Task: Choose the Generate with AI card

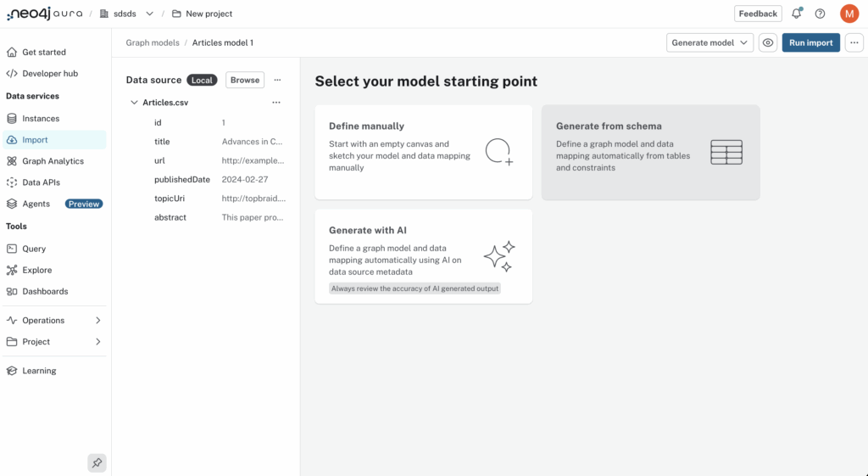Action: click(423, 256)
